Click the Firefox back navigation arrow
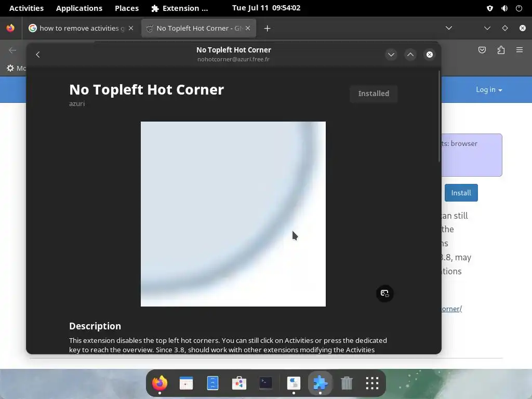The height and width of the screenshot is (399, 532). coord(12,50)
